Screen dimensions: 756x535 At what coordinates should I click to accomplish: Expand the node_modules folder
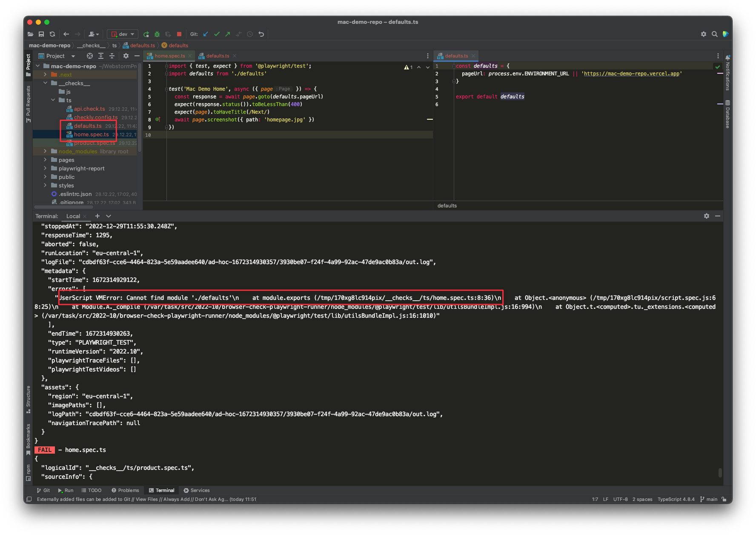click(x=46, y=151)
